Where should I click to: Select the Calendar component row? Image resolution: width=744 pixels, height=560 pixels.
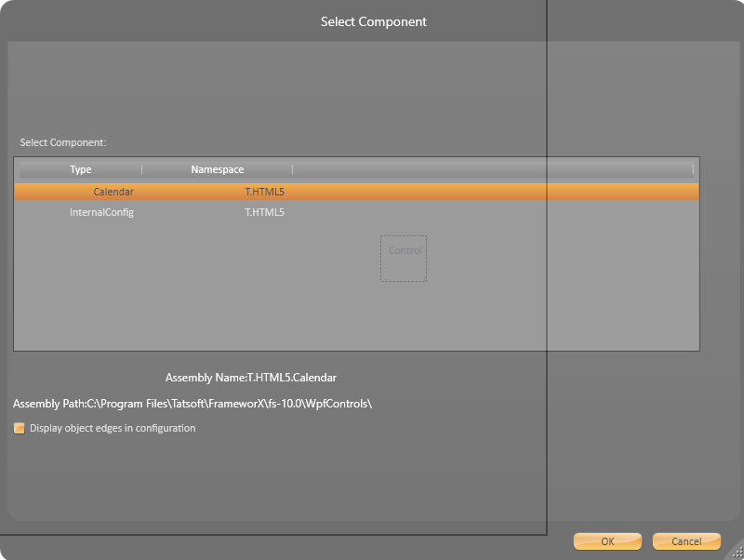[x=113, y=192]
